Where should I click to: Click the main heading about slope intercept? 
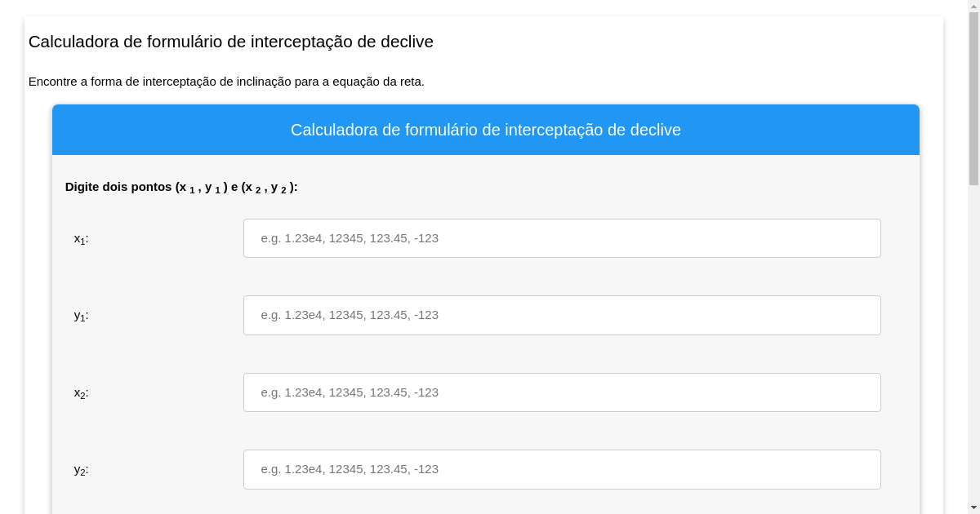pyautogui.click(x=230, y=42)
